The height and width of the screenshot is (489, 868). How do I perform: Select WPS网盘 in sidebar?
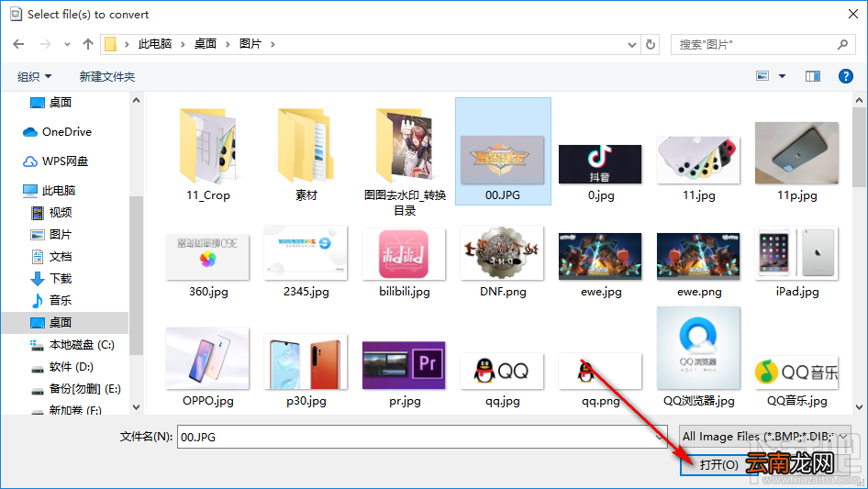pyautogui.click(x=55, y=161)
